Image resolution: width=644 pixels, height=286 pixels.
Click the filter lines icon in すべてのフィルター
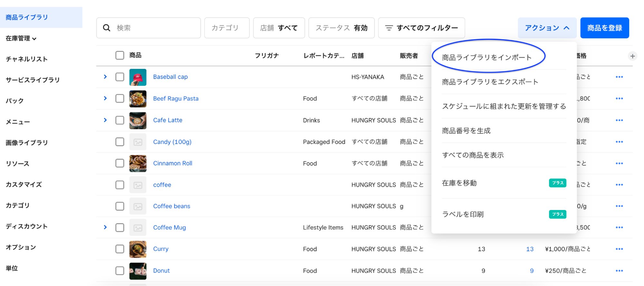pyautogui.click(x=389, y=28)
